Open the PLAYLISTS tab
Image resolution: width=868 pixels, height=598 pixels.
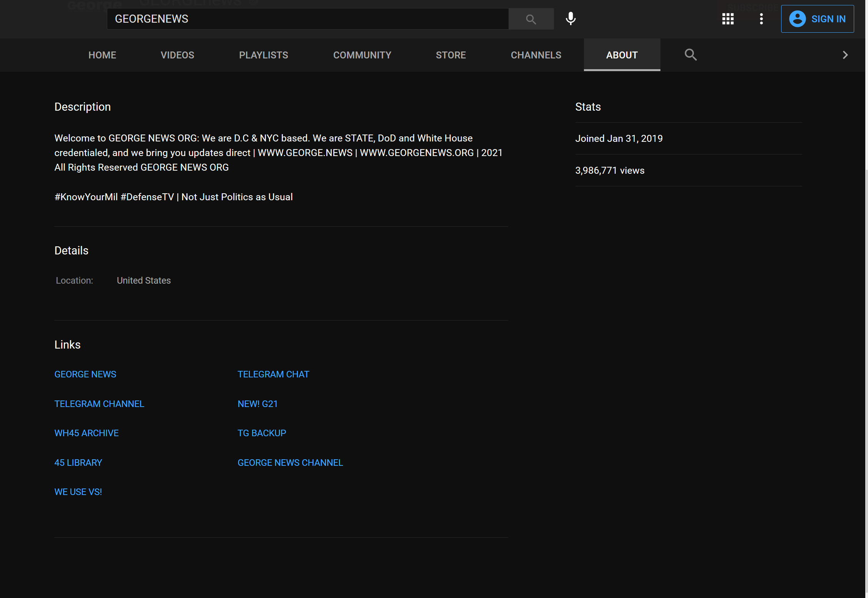click(263, 55)
